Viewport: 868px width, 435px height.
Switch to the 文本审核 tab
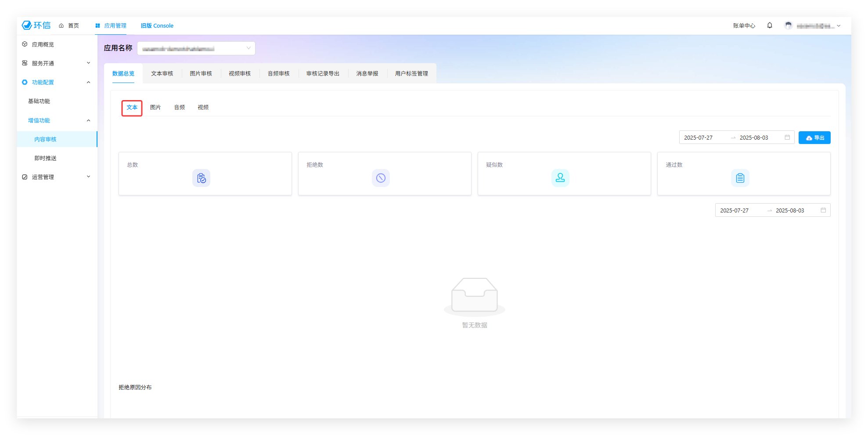[162, 74]
